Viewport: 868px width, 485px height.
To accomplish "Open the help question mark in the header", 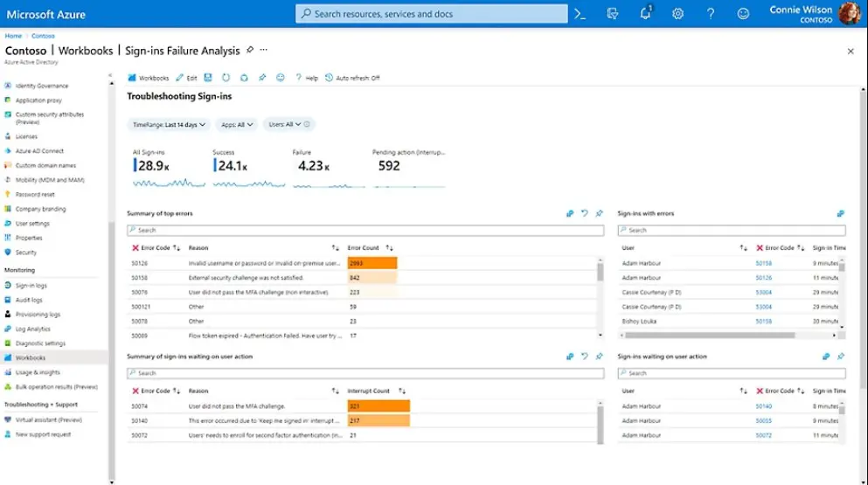I will (x=711, y=14).
